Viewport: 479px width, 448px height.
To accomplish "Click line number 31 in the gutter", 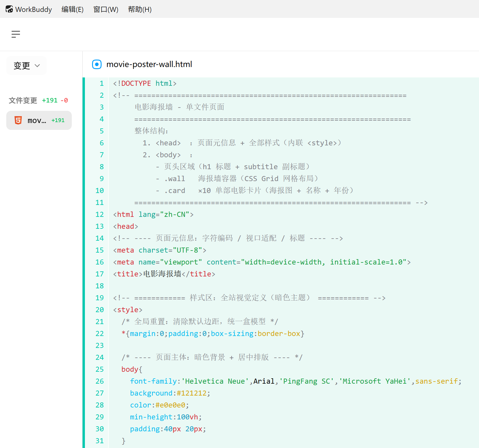I will coord(99,441).
